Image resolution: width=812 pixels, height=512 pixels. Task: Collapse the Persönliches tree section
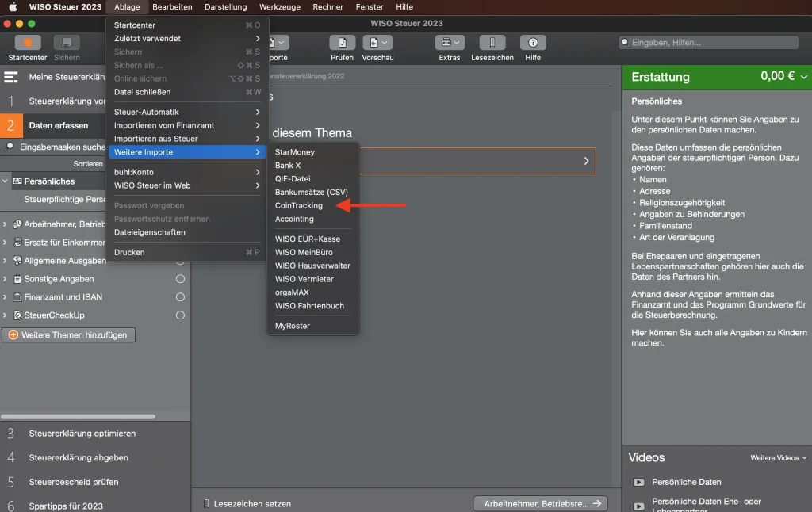(x=6, y=181)
